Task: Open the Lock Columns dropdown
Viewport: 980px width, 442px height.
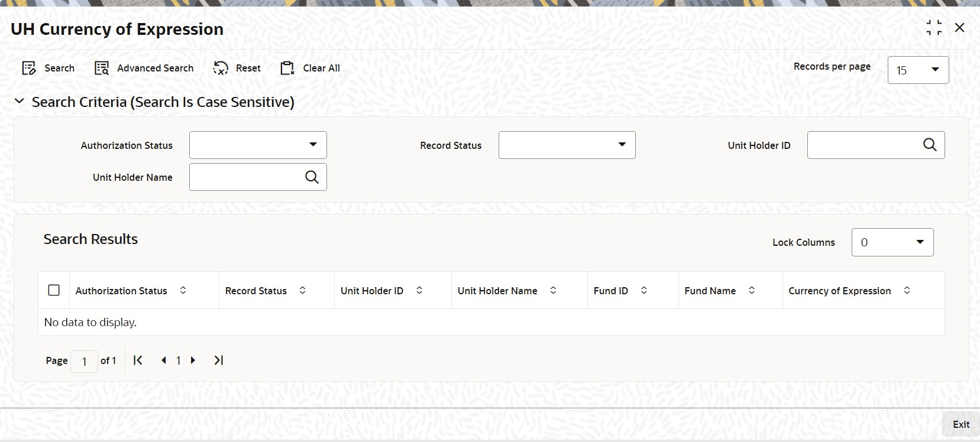Action: [892, 242]
